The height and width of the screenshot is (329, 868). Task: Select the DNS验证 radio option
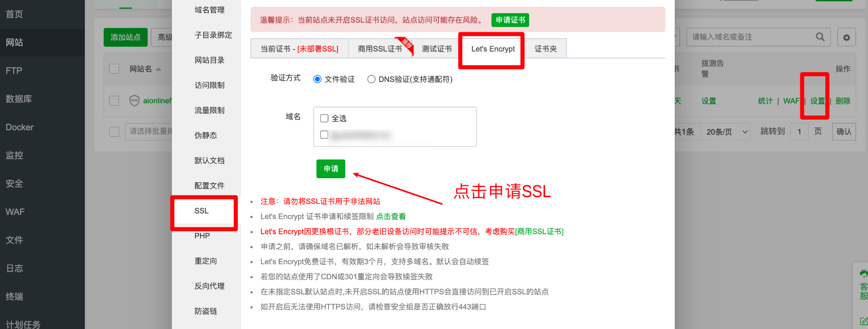click(371, 79)
